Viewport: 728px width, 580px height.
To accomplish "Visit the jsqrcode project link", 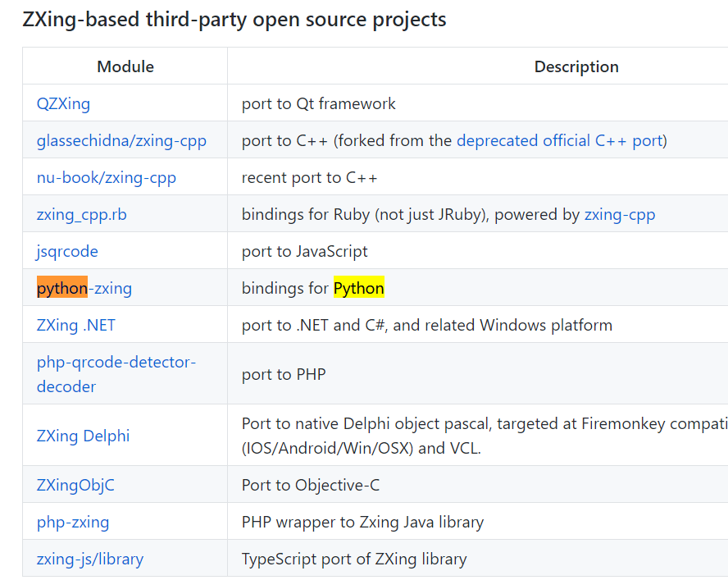I will (67, 251).
